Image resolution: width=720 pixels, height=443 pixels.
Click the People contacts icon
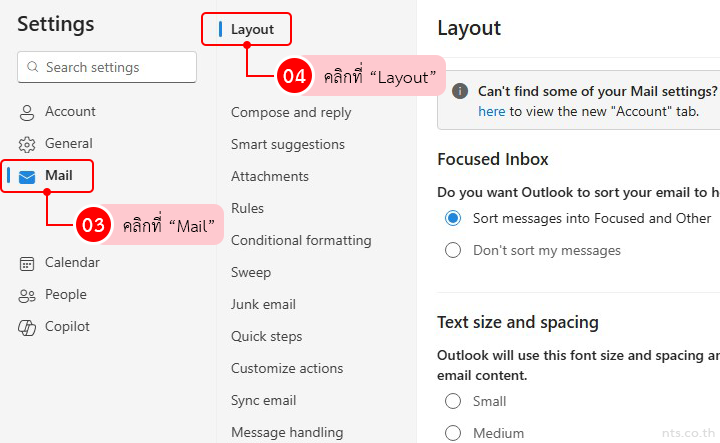pos(27,296)
